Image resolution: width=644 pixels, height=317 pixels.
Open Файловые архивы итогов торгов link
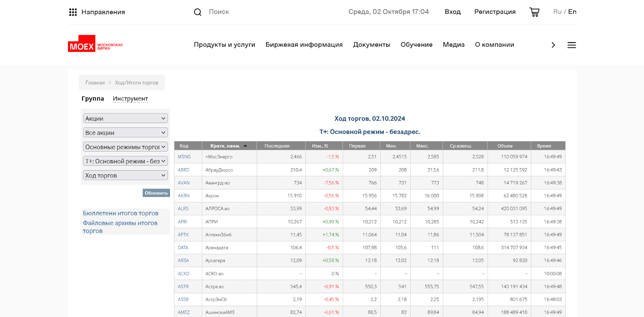pyautogui.click(x=120, y=227)
